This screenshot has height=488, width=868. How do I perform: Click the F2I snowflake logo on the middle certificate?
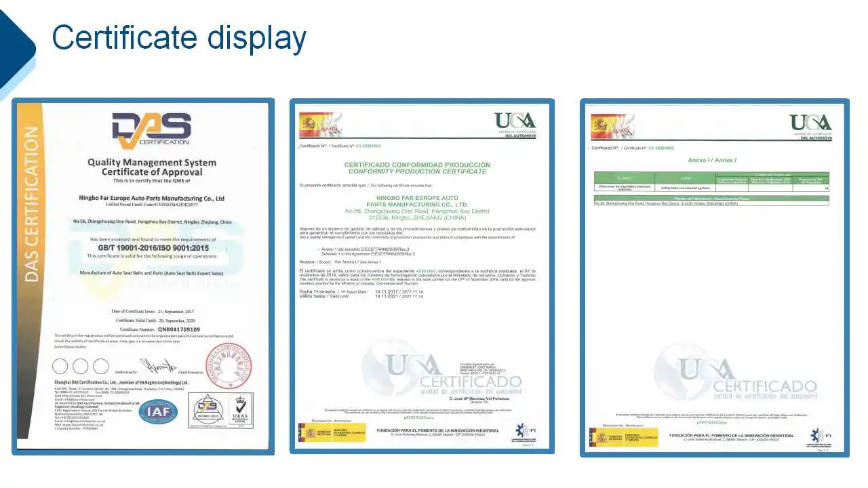(525, 433)
